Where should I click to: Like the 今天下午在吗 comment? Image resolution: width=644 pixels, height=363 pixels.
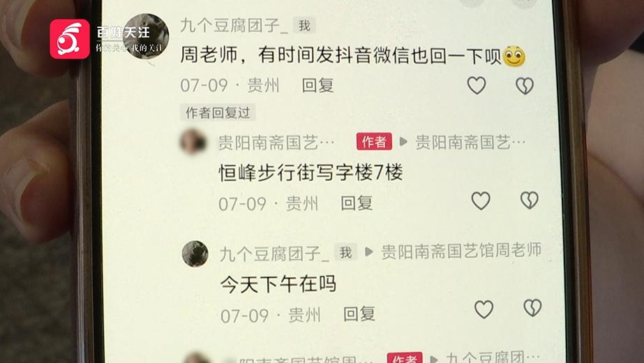click(x=484, y=309)
